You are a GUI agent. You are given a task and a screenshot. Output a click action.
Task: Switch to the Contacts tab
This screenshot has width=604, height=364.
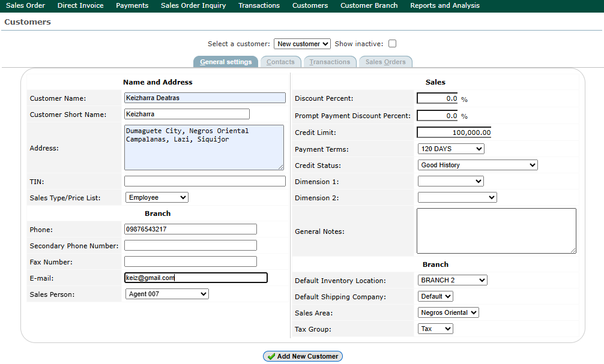click(280, 62)
